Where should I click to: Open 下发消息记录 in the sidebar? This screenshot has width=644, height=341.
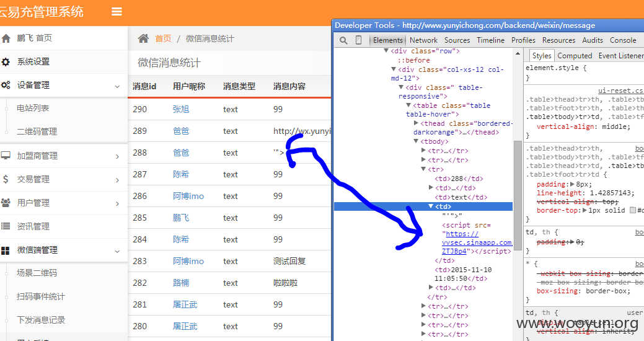pyautogui.click(x=41, y=320)
